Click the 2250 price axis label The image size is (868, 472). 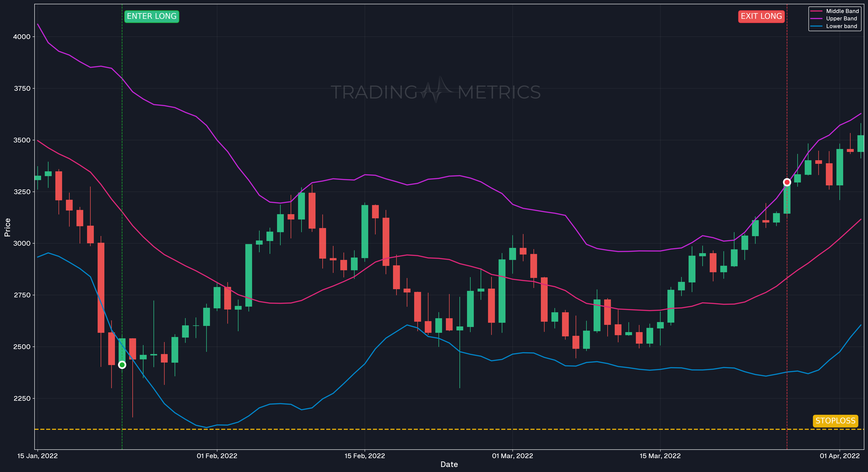point(22,398)
